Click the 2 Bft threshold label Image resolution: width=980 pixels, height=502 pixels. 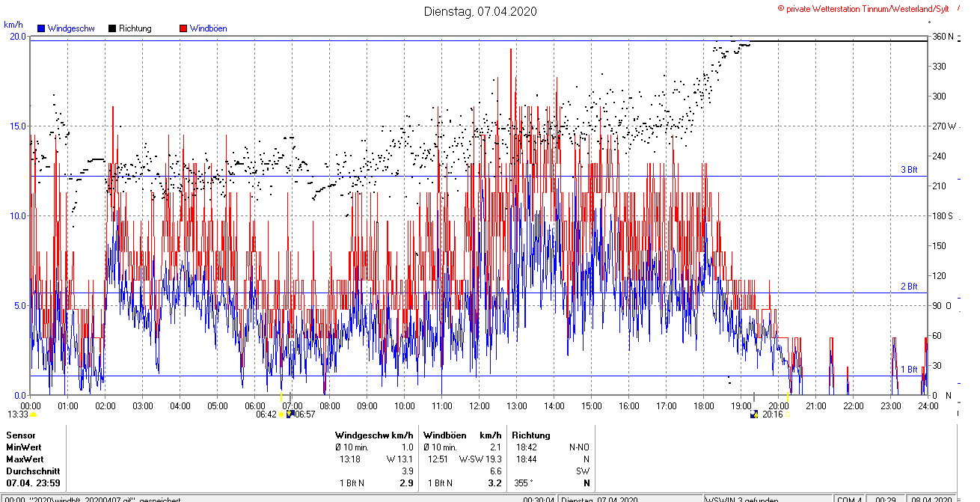[908, 287]
